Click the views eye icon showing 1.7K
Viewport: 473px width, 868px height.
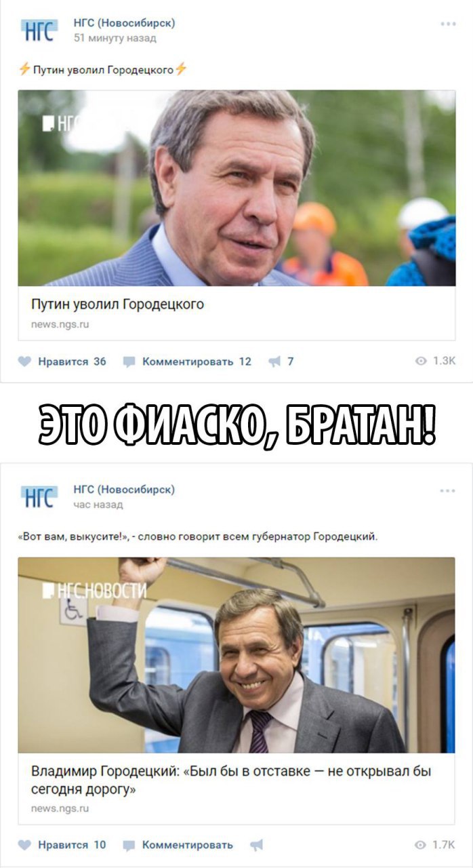(x=421, y=844)
